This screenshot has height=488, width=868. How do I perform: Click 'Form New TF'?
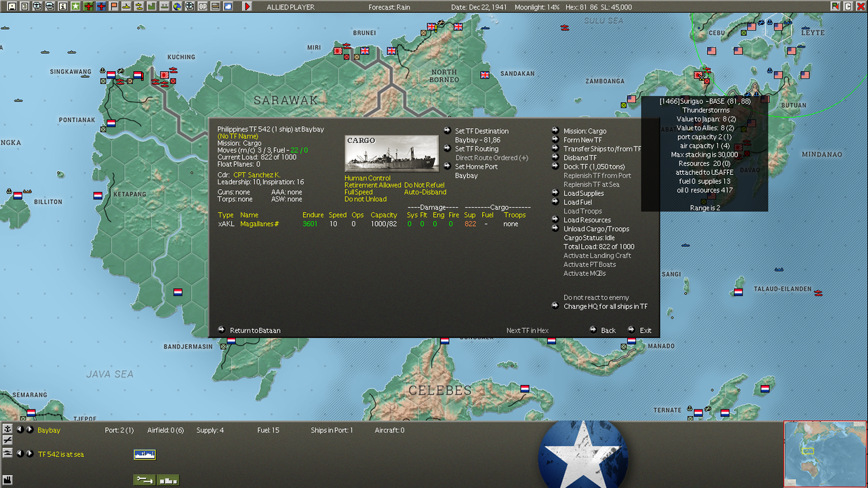(x=583, y=140)
